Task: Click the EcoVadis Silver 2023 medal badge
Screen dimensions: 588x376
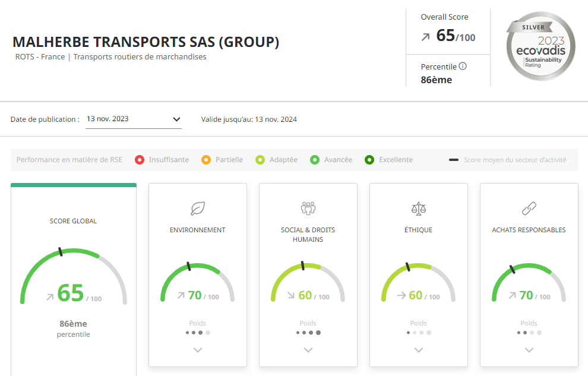Action: coord(540,46)
